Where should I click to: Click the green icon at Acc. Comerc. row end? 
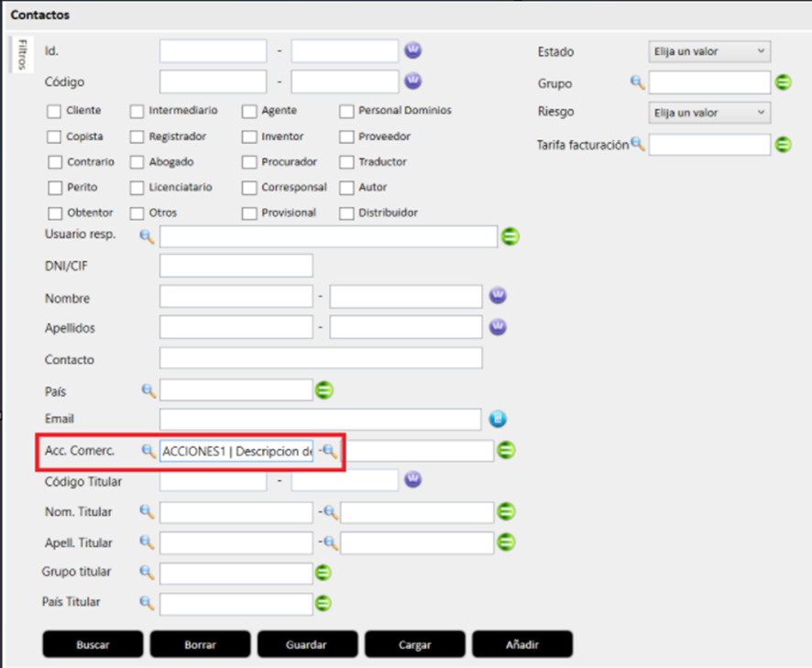(x=507, y=451)
